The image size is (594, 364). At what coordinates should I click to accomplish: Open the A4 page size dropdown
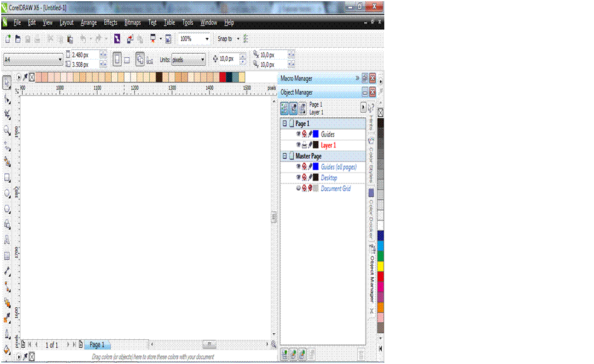(60, 60)
